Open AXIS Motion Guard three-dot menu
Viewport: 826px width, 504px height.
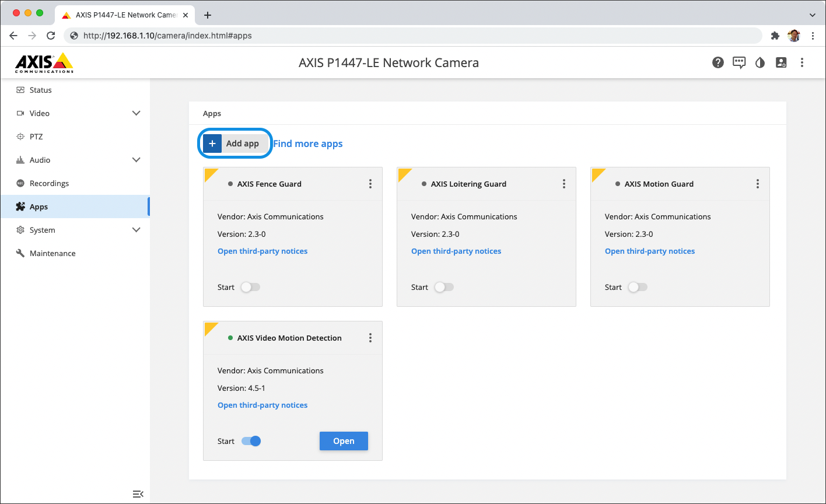pos(758,184)
